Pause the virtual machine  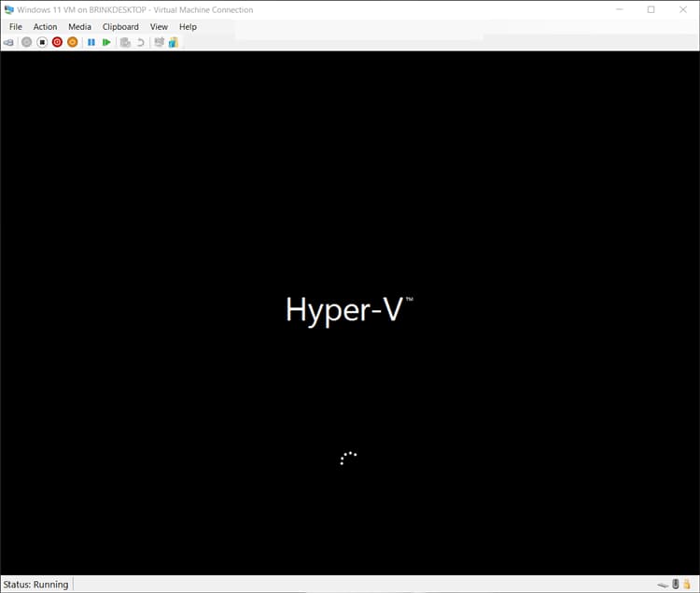point(91,42)
